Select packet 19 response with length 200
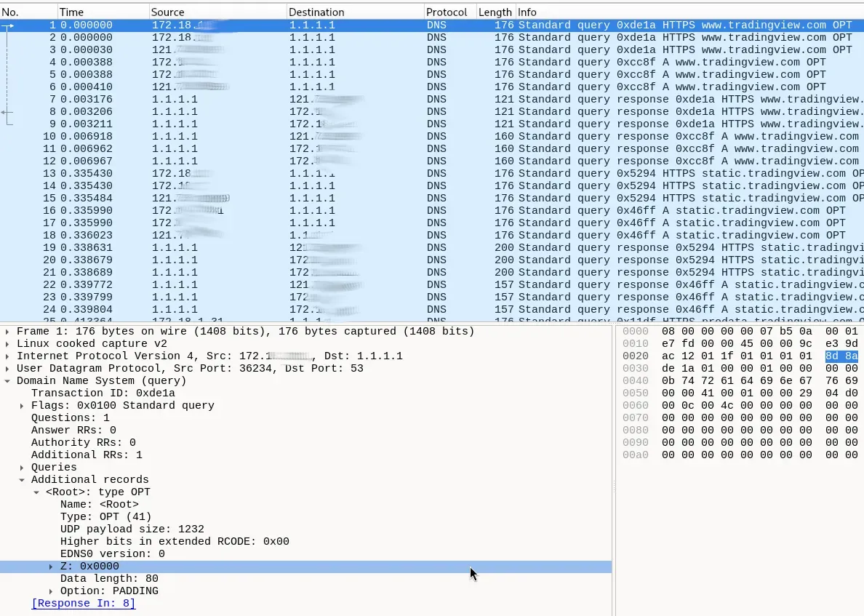The width and height of the screenshot is (864, 616). [432, 247]
